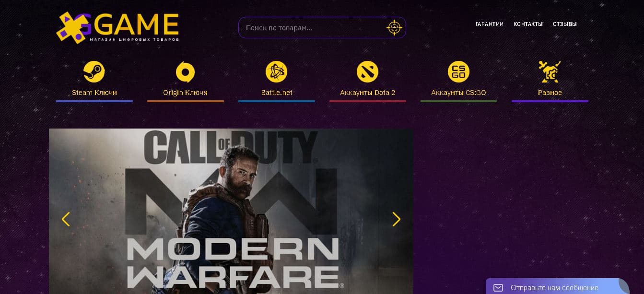Viewport: 644px width, 294px height.
Task: Go to next slide arrow
Action: pos(397,219)
